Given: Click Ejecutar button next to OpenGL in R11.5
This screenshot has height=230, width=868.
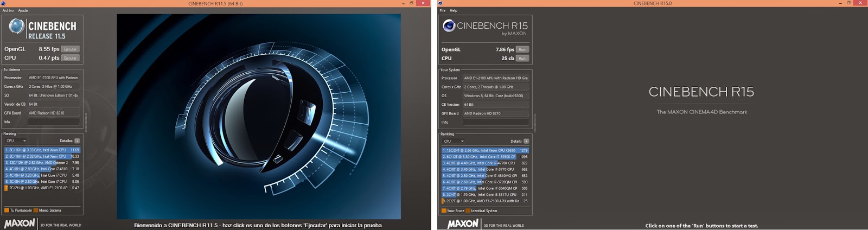Looking at the screenshot, I should (71, 49).
